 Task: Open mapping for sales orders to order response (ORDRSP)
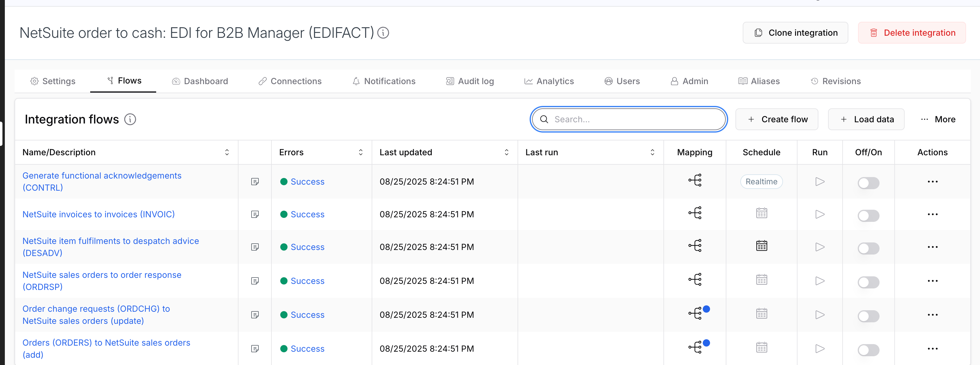point(695,280)
